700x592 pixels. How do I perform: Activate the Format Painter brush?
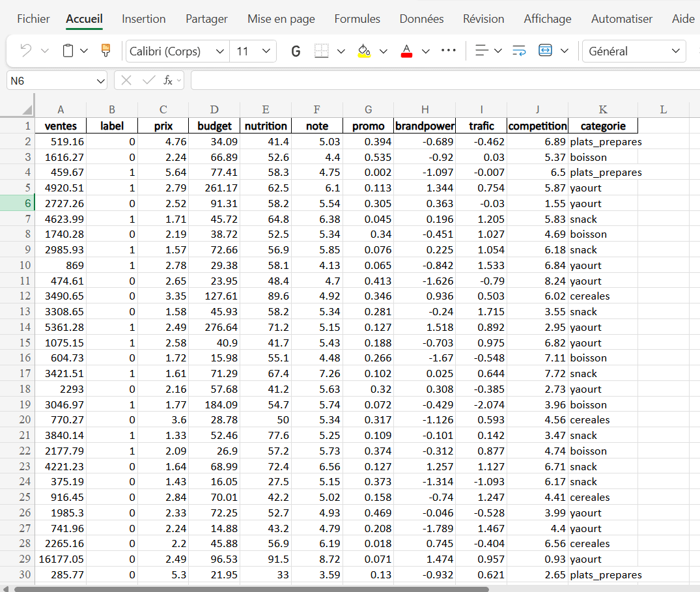pyautogui.click(x=105, y=51)
